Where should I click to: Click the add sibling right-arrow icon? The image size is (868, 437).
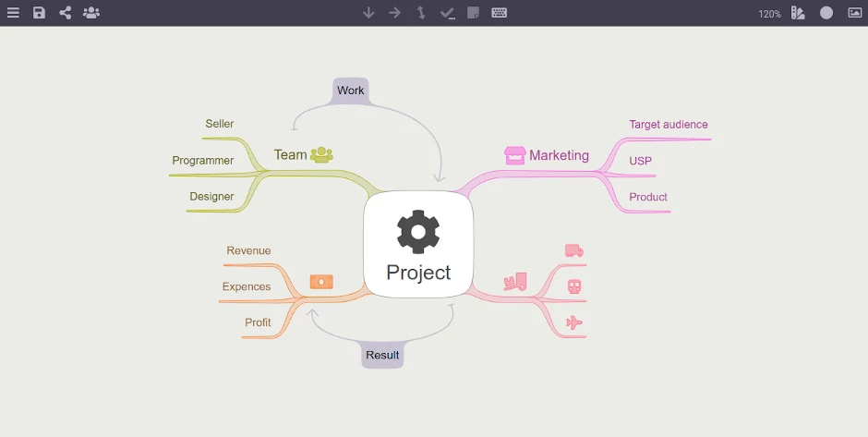(x=394, y=13)
